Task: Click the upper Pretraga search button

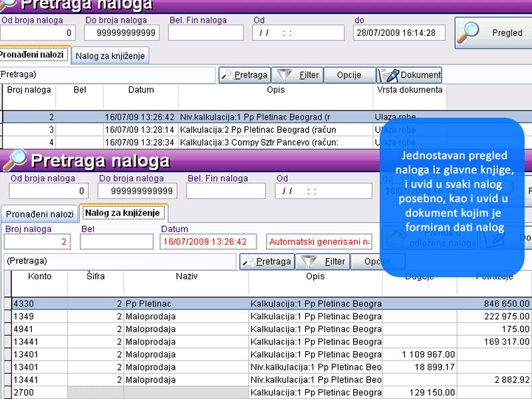Action: pos(245,75)
